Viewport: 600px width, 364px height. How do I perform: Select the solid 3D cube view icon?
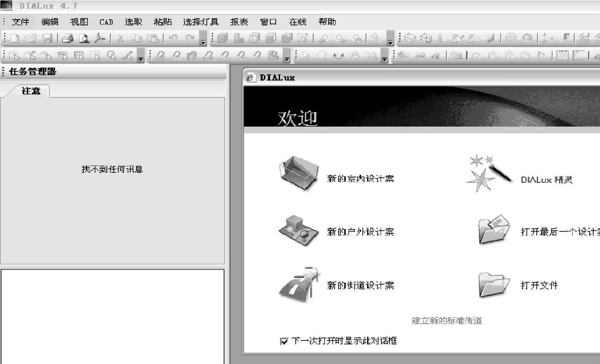222,38
